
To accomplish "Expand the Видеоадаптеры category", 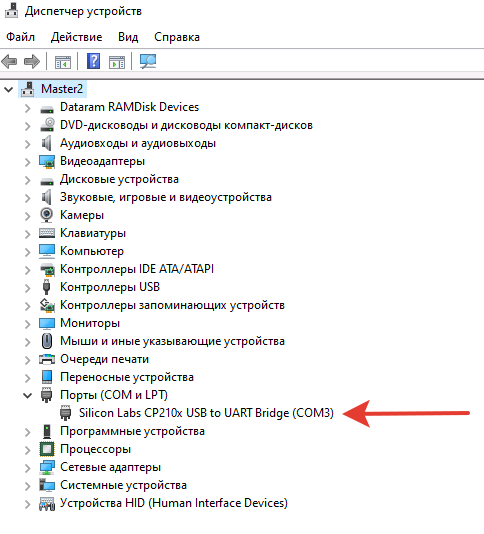I will (28, 162).
